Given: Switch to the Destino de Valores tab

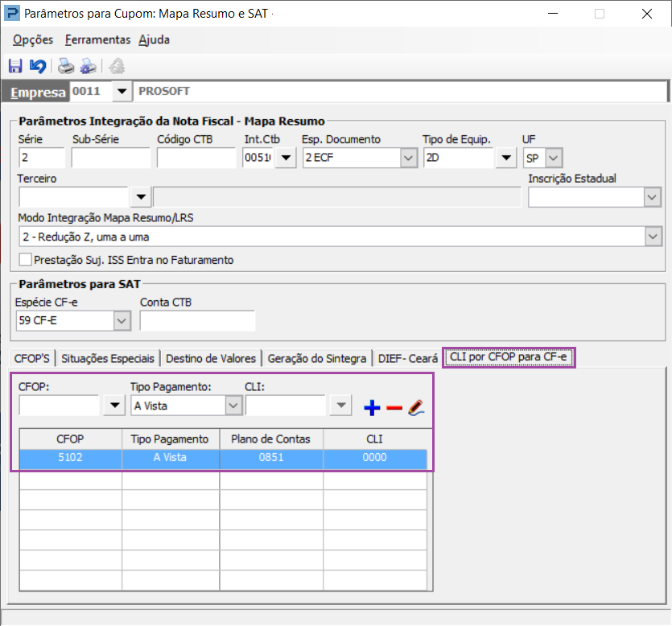Looking at the screenshot, I should pyautogui.click(x=211, y=358).
